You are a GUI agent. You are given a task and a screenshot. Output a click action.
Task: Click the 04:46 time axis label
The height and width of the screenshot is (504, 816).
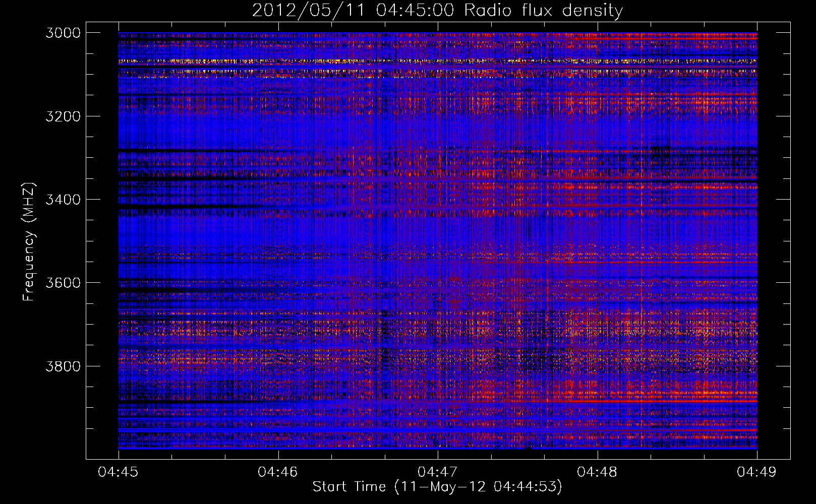coord(278,472)
